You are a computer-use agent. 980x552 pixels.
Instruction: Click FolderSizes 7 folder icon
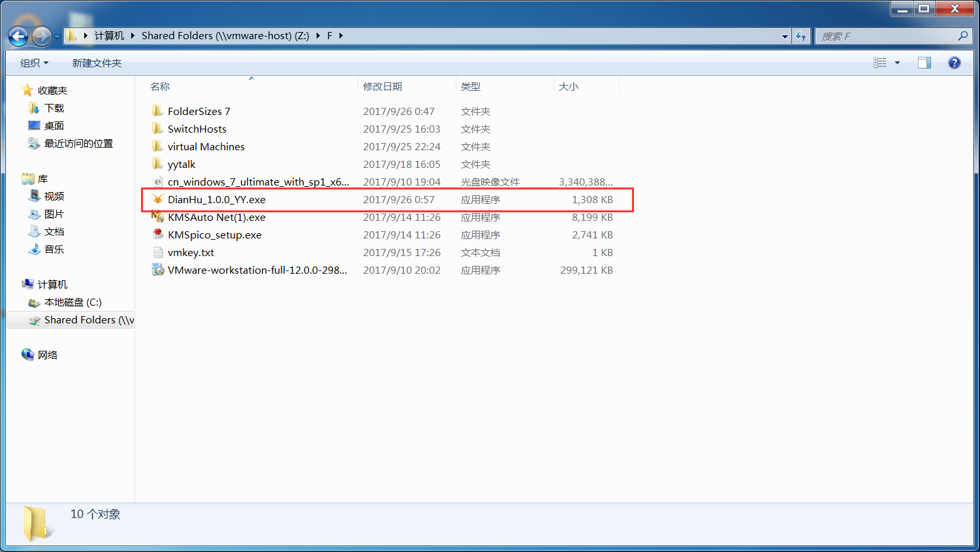click(x=157, y=110)
